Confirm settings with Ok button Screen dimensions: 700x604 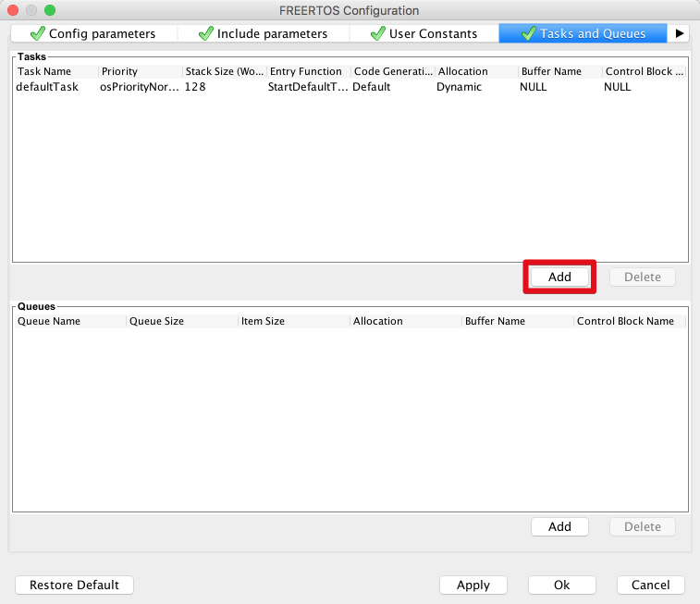point(561,585)
